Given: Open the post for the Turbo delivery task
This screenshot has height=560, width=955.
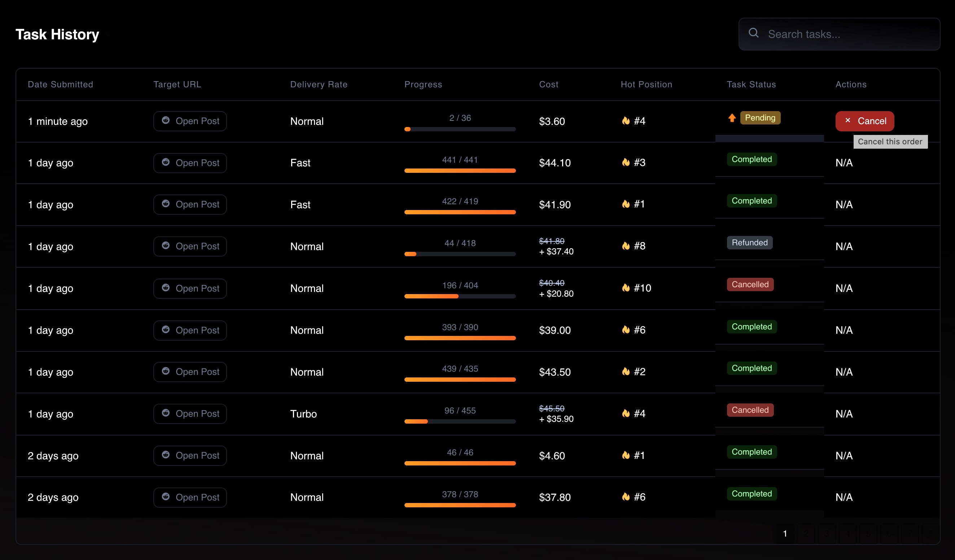Looking at the screenshot, I should coord(190,414).
